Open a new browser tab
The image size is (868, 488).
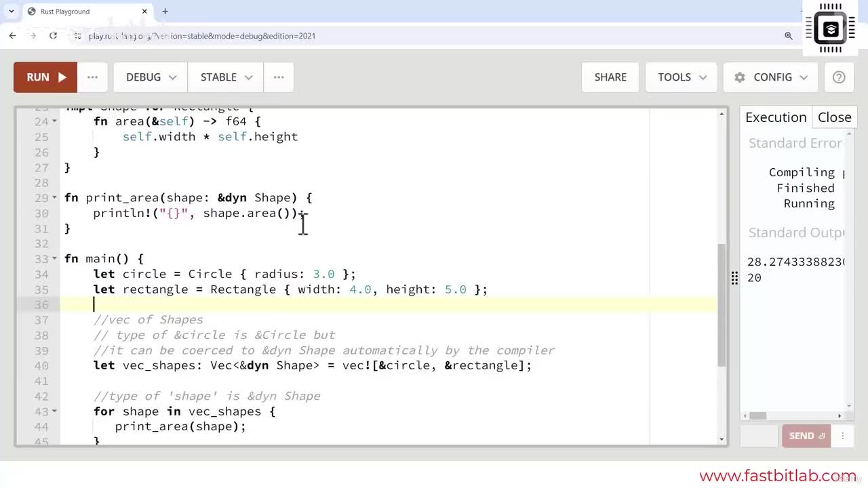[165, 12]
